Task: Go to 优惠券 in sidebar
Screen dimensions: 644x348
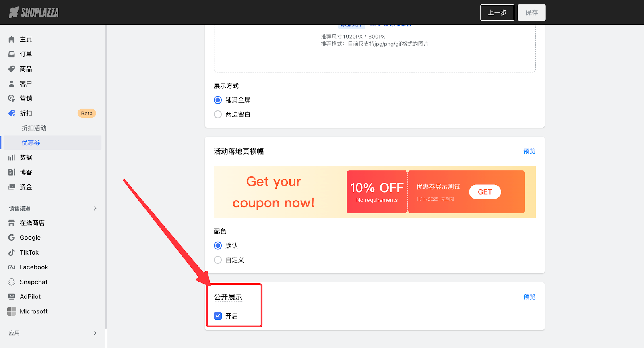Action: click(31, 143)
